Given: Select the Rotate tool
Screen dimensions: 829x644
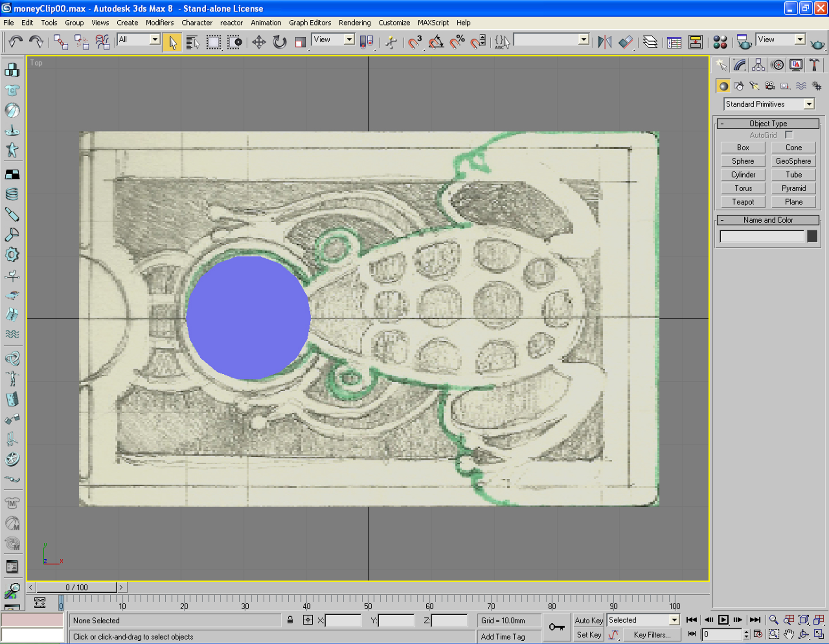Looking at the screenshot, I should pyautogui.click(x=279, y=42).
